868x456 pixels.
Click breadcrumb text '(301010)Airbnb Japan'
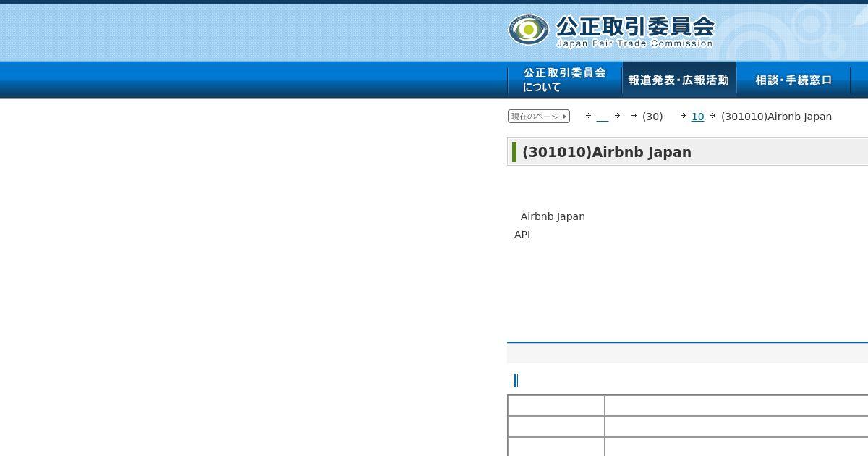click(776, 117)
